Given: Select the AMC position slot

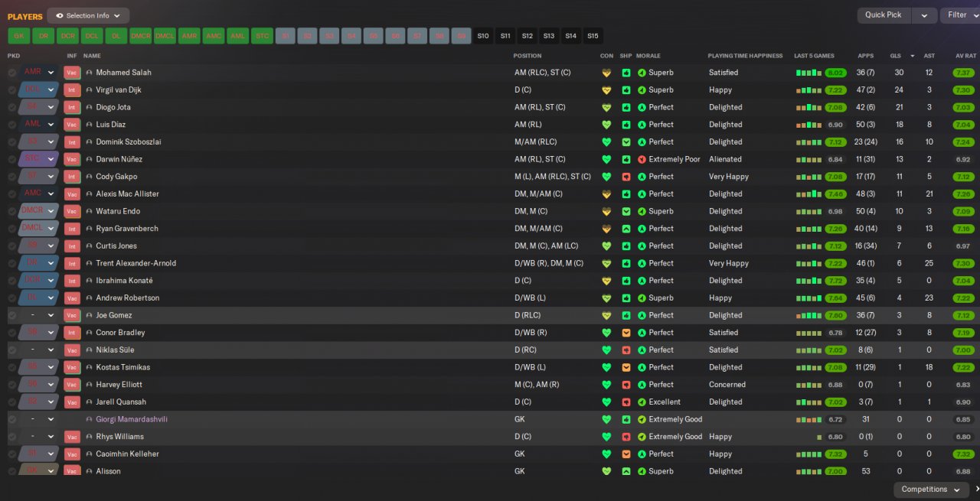Looking at the screenshot, I should tap(214, 36).
